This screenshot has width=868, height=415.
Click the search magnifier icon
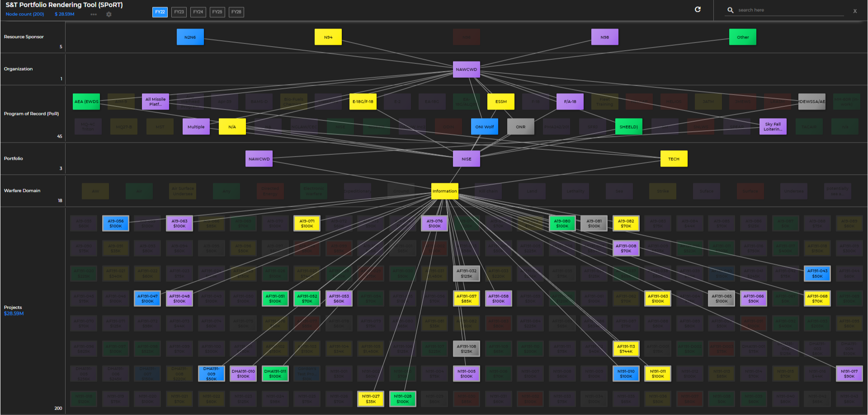pos(730,10)
